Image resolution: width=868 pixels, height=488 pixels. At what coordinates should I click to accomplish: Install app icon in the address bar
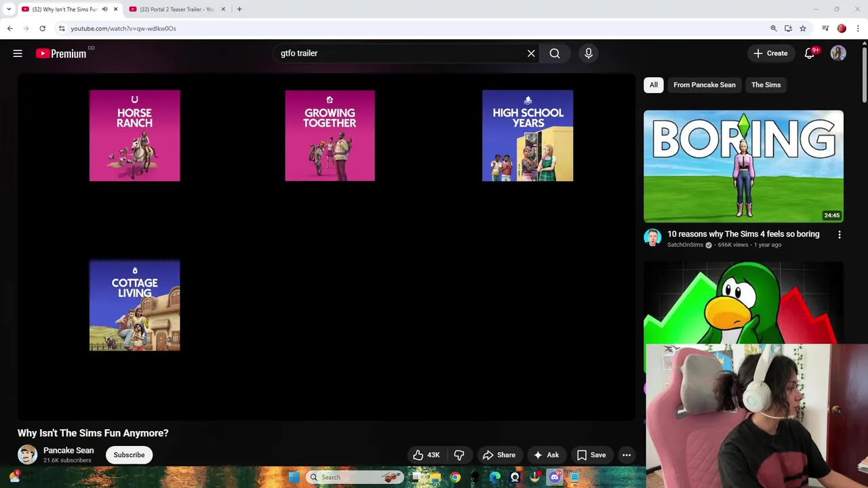coord(788,28)
